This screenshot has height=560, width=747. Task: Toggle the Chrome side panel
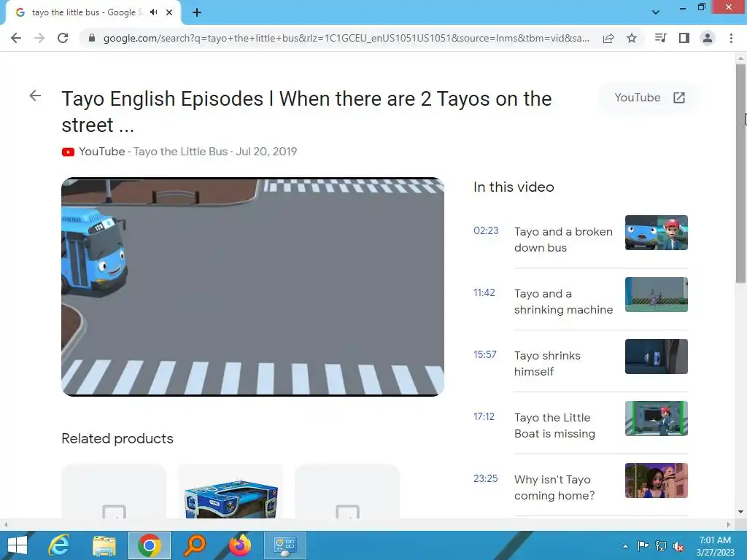point(684,38)
